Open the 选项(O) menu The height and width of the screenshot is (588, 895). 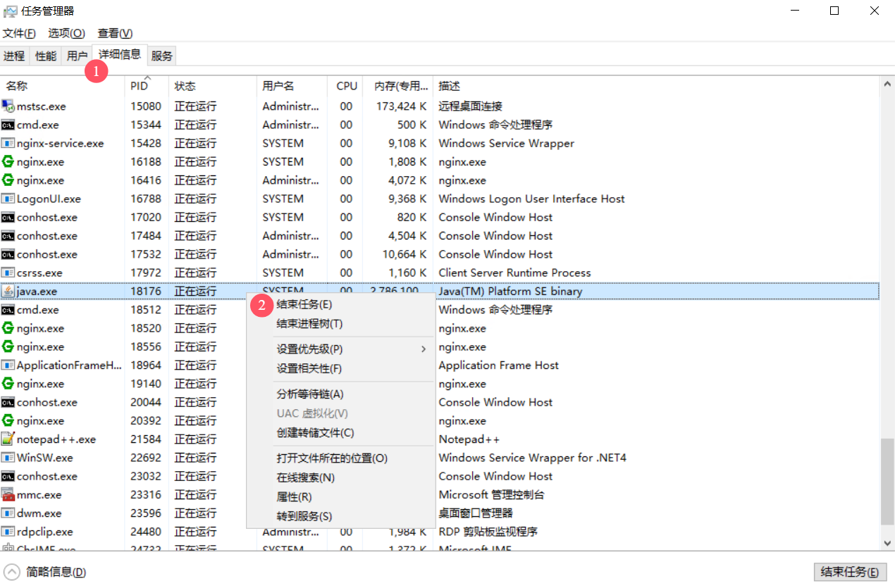[x=66, y=33]
